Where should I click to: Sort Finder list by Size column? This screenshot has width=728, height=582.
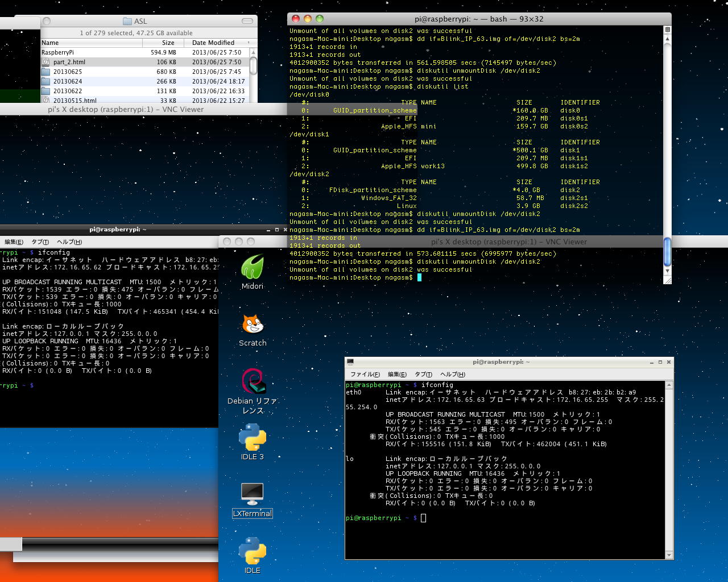(x=168, y=43)
